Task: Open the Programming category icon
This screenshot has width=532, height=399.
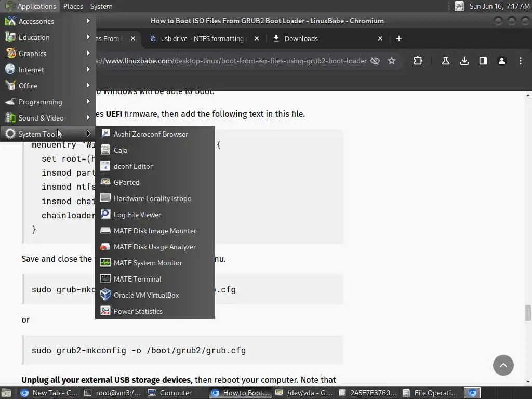Action: click(x=10, y=102)
